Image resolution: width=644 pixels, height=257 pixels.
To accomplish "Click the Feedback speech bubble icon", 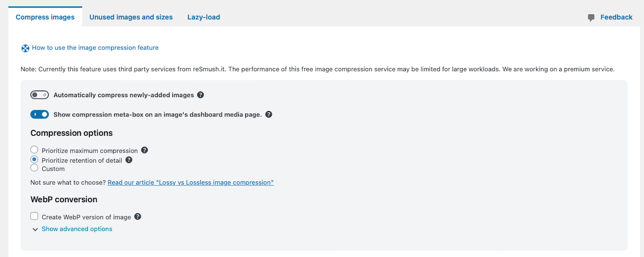I will [591, 18].
